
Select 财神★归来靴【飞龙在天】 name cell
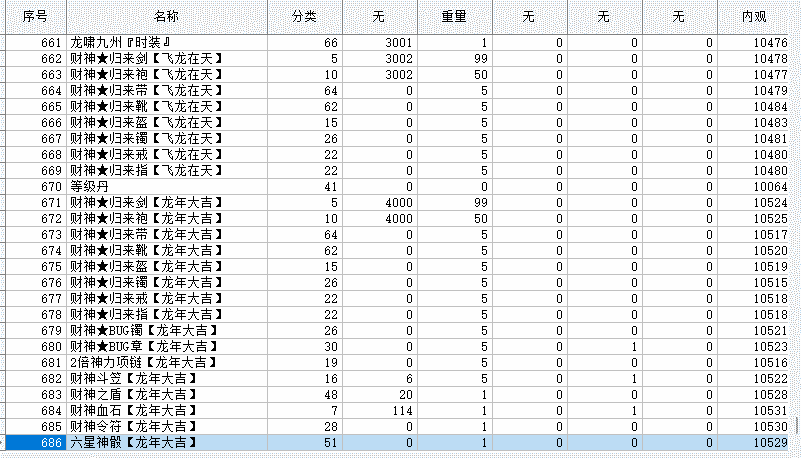[x=167, y=107]
